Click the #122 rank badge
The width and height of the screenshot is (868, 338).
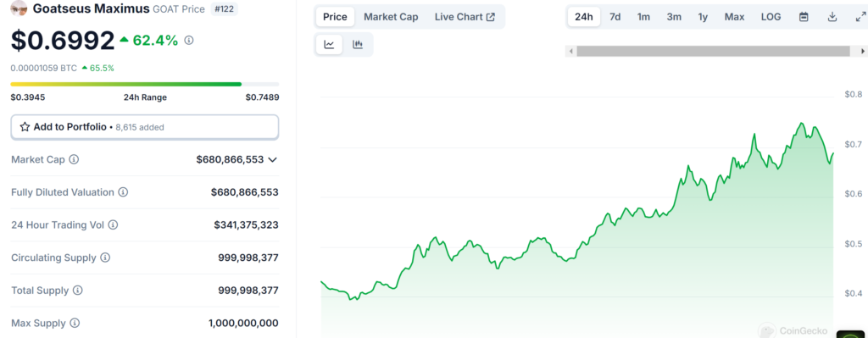click(224, 8)
